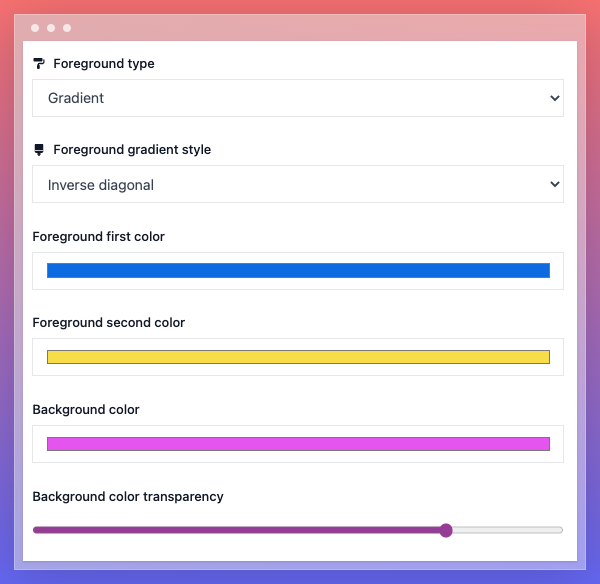Click the chevron arrow of Inverse diagonal select
The width and height of the screenshot is (600, 584).
555,184
